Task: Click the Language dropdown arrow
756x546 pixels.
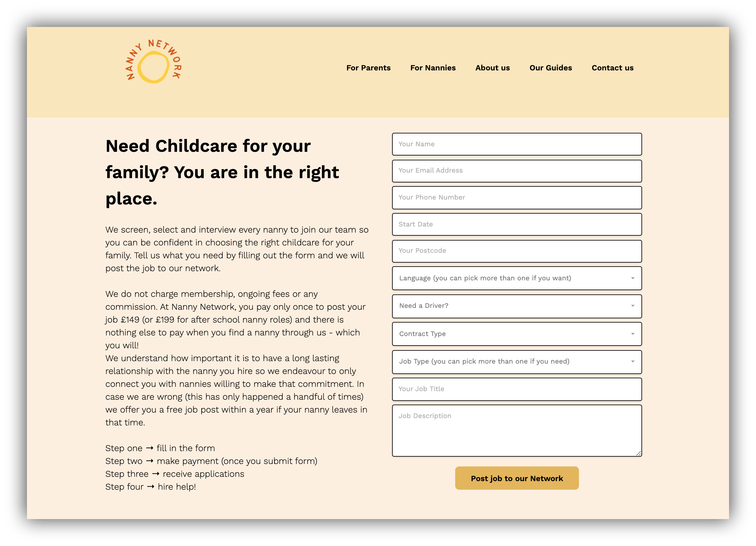Action: (x=633, y=278)
